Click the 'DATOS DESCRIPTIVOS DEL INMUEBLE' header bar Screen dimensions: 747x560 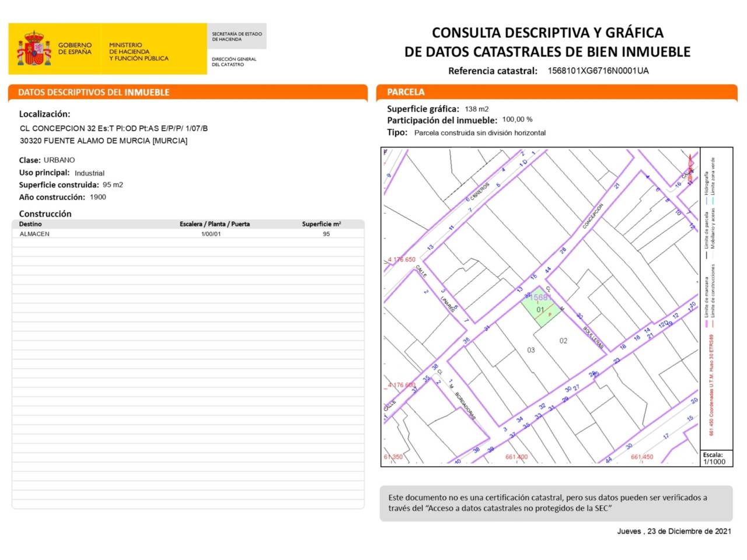(x=188, y=92)
